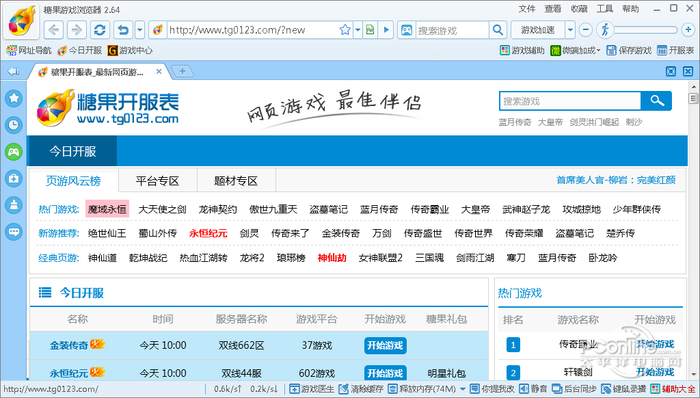Click the page 搜索游戏 input box

[570, 101]
